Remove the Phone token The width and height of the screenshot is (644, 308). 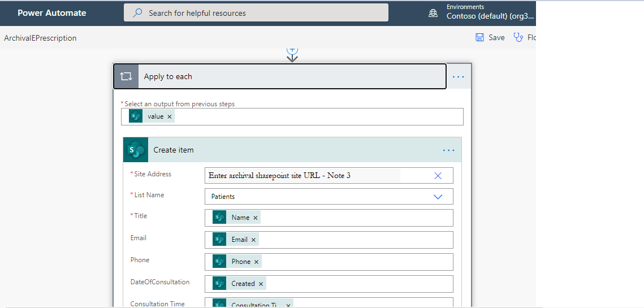pos(256,262)
